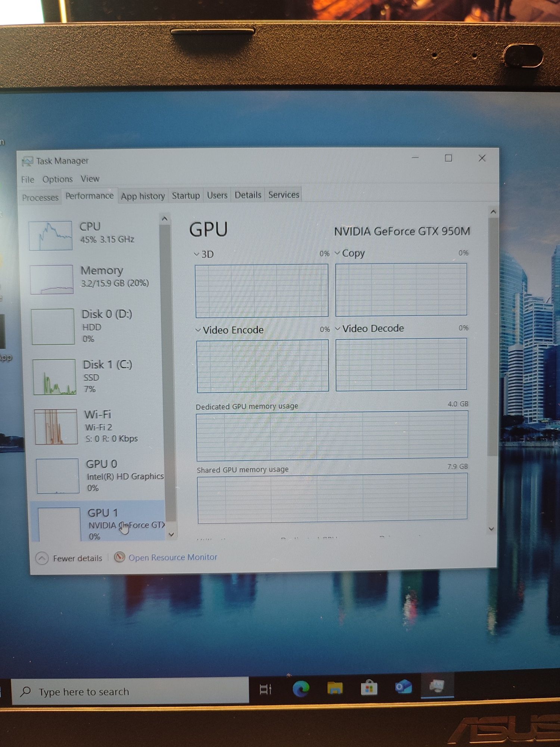The height and width of the screenshot is (747, 560).
Task: Click the Memory usage mini graph
Action: [x=52, y=280]
